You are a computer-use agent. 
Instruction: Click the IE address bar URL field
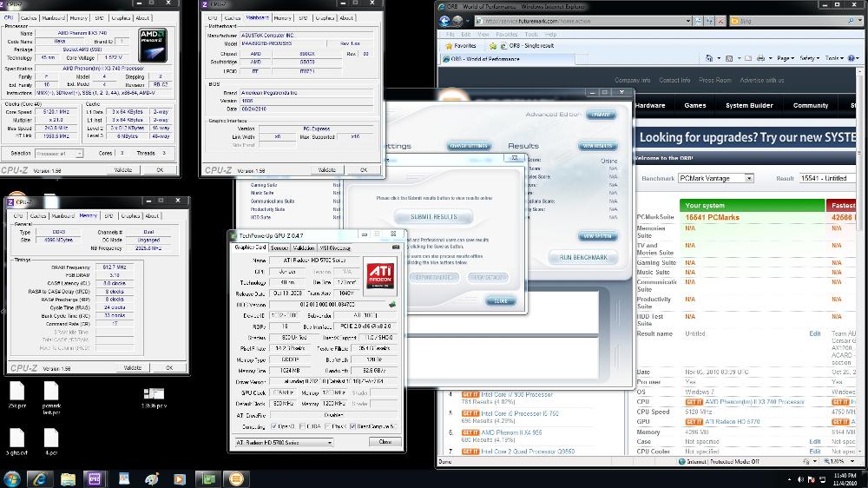tap(583, 21)
